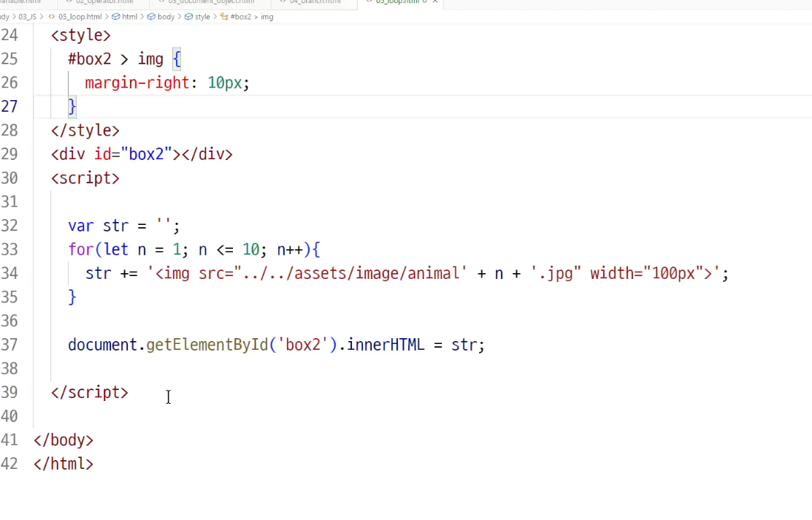This screenshot has height=520, width=812.
Task: Click the 'str +=' text on line 34
Action: [111, 273]
